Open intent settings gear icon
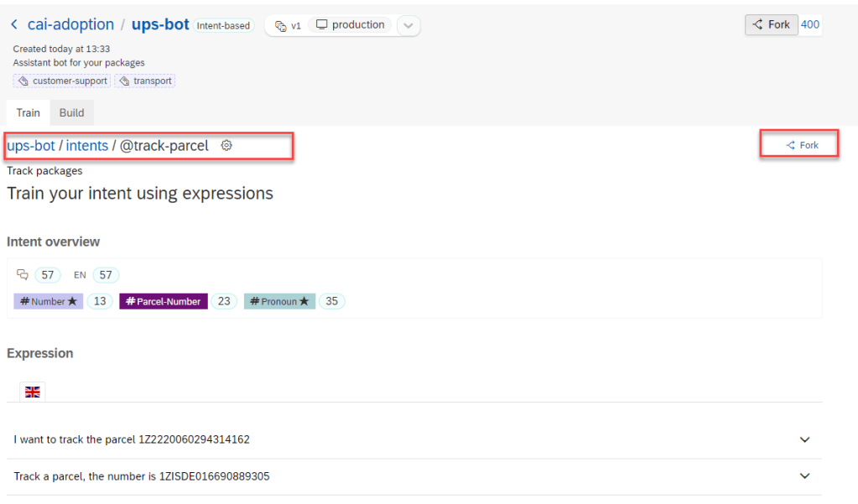 click(x=226, y=145)
